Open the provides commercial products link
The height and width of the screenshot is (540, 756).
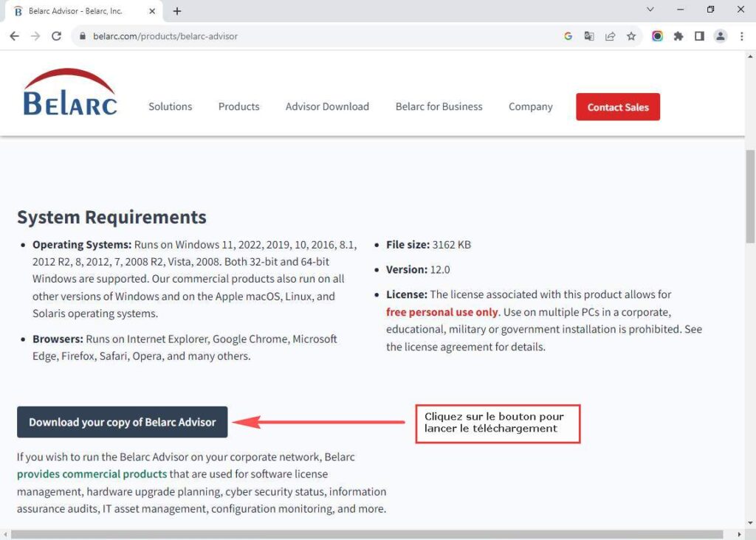coord(92,474)
